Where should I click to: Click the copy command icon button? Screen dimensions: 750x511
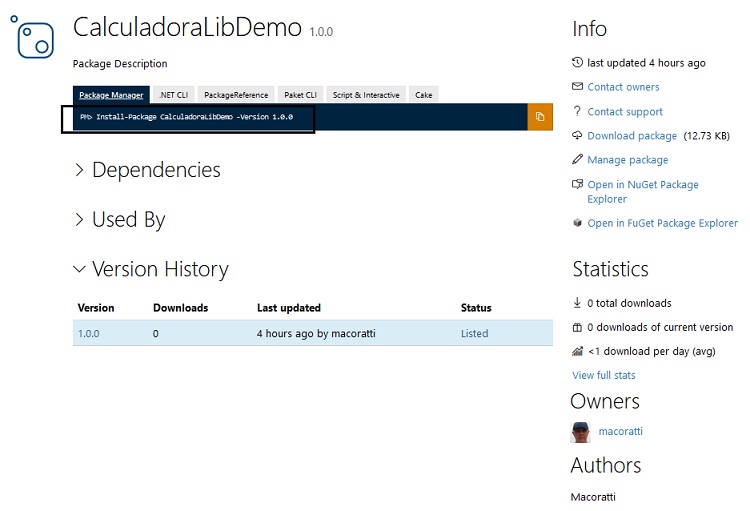(540, 117)
